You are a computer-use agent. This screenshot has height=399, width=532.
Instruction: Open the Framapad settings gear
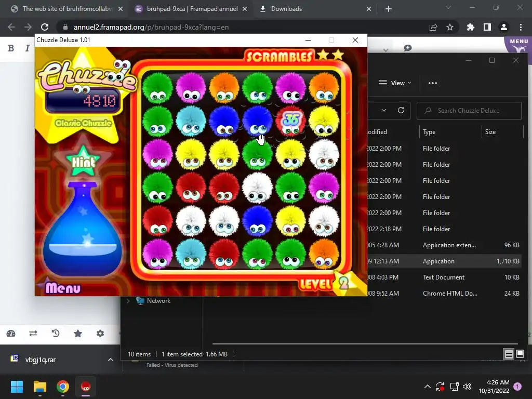coord(100,334)
